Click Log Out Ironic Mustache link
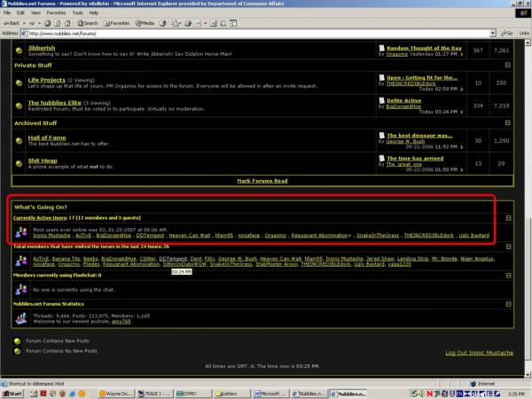The height and width of the screenshot is (399, 532). [x=479, y=352]
